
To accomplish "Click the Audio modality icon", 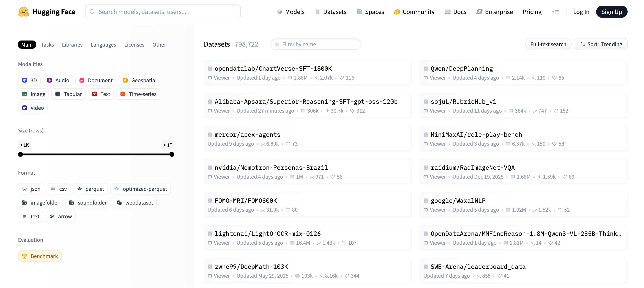I will 49,80.
